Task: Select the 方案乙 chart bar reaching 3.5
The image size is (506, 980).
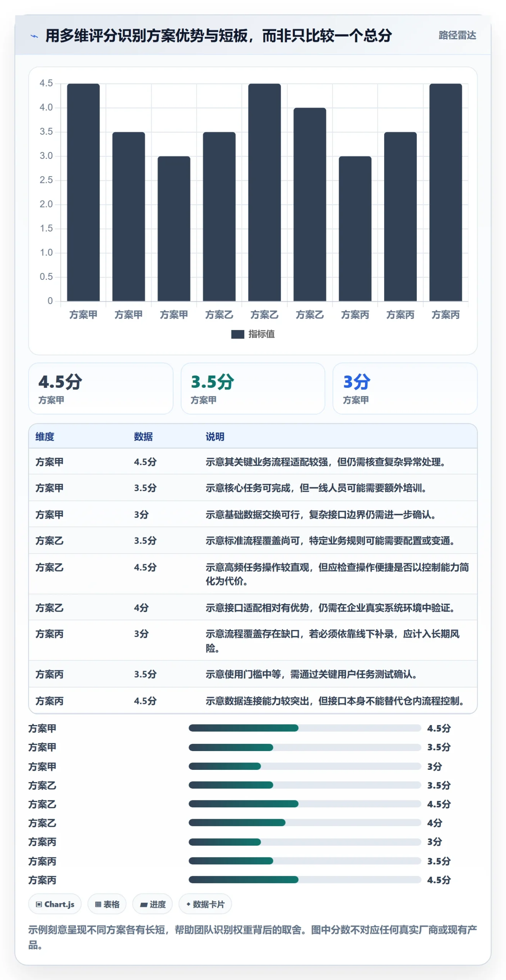Action: point(219,216)
